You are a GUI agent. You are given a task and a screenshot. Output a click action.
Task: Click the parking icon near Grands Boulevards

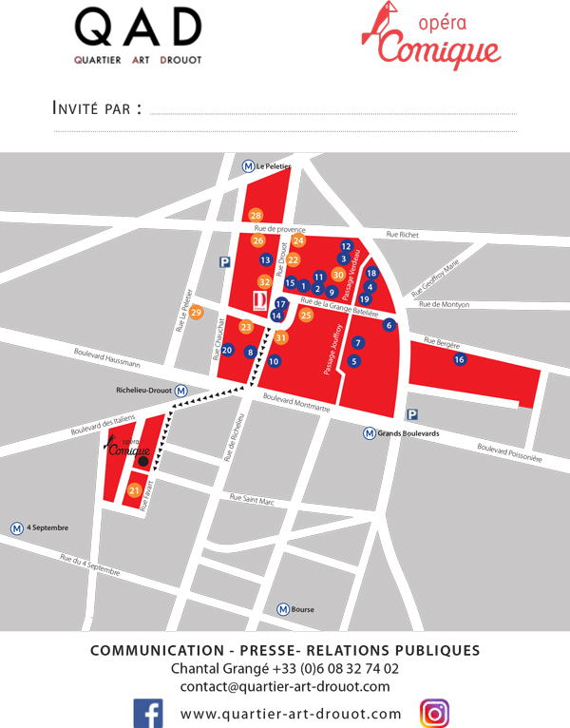pyautogui.click(x=412, y=414)
